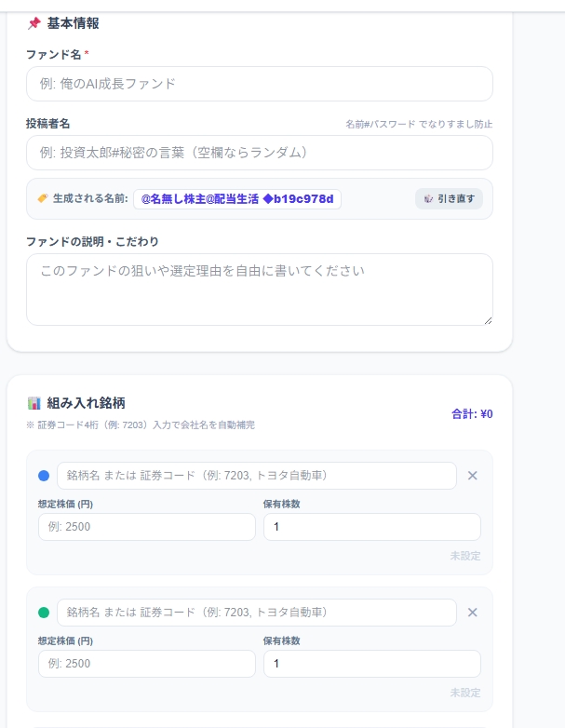This screenshot has width=565, height=728.
Task: Click the 引き直す reroll button
Action: pos(449,198)
